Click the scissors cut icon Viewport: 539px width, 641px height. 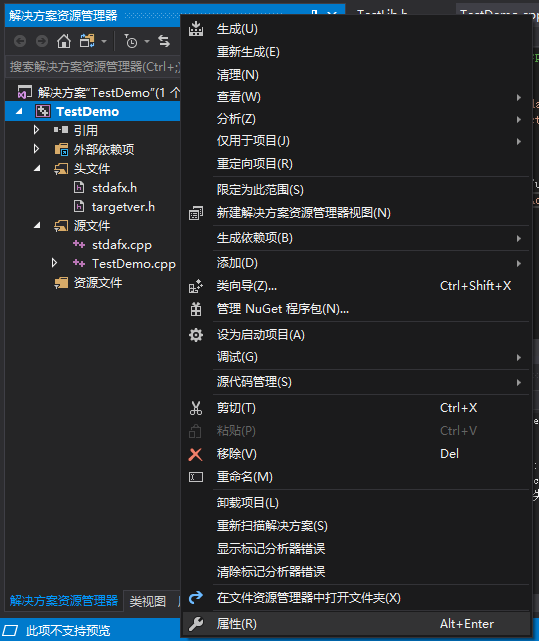click(x=196, y=408)
